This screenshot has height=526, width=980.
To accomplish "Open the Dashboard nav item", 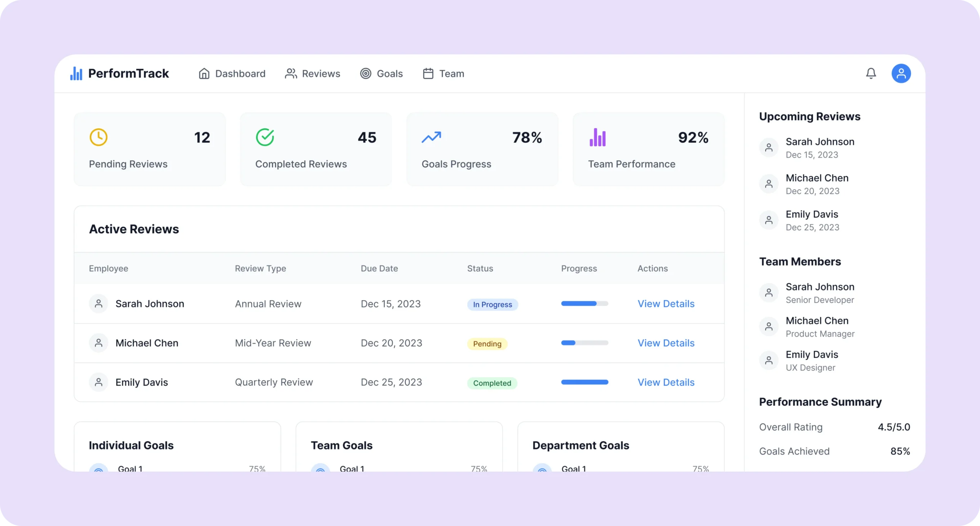I will tap(232, 73).
